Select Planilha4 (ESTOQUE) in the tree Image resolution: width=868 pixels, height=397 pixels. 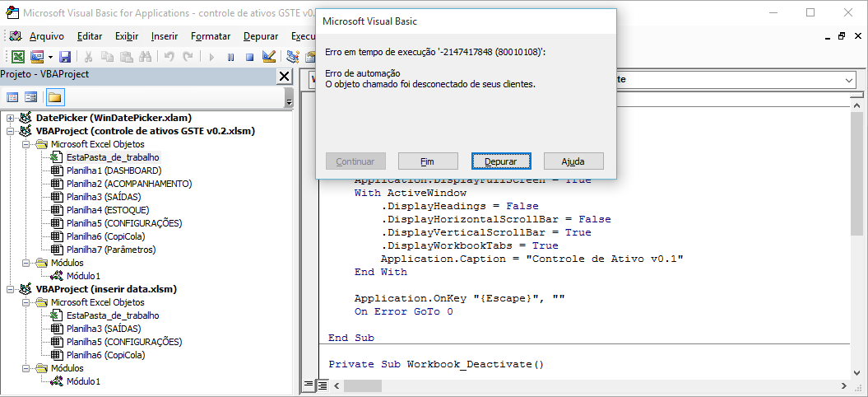coord(108,210)
